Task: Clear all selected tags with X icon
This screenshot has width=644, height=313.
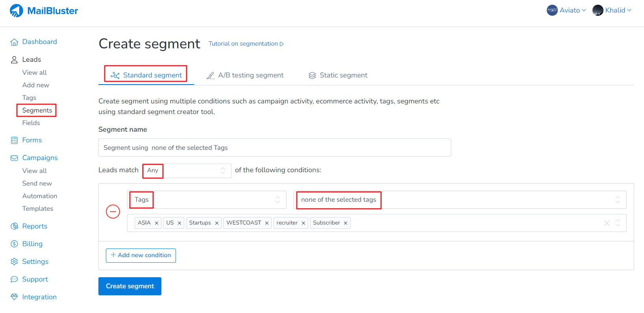Action: click(x=607, y=223)
